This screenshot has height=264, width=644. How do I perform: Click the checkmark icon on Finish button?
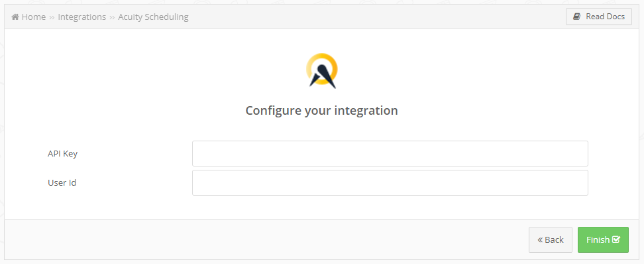point(616,239)
